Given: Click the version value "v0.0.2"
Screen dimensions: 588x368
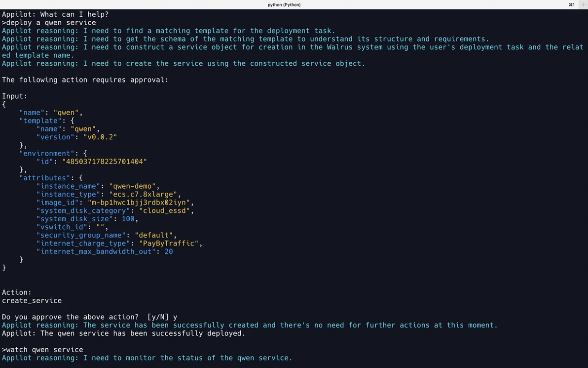Looking at the screenshot, I should click(x=100, y=137).
